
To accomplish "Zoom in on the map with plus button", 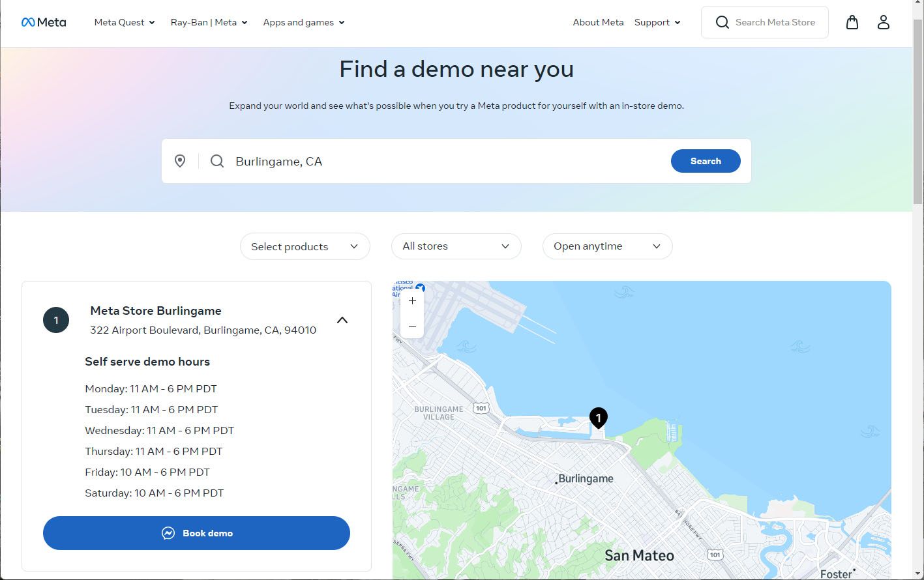I will [412, 301].
